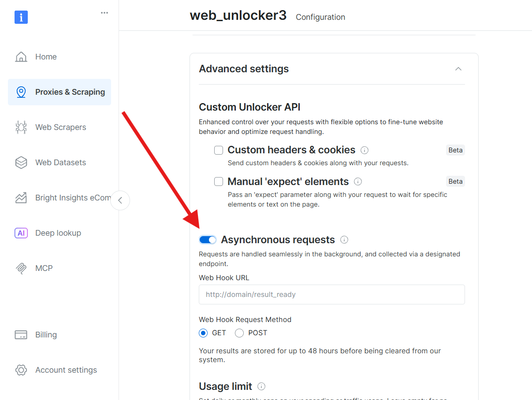This screenshot has width=532, height=400.
Task: Open the Web Scrapers panel
Action: coord(60,127)
